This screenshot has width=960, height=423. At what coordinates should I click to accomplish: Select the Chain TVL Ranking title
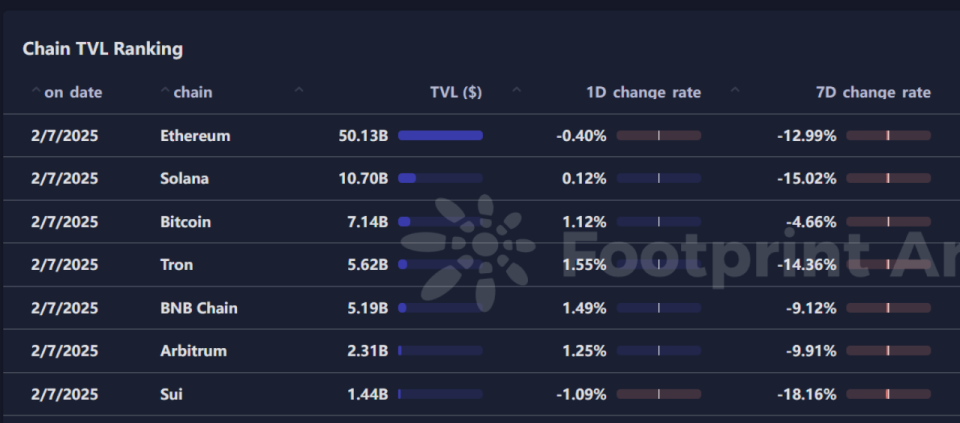(x=102, y=48)
